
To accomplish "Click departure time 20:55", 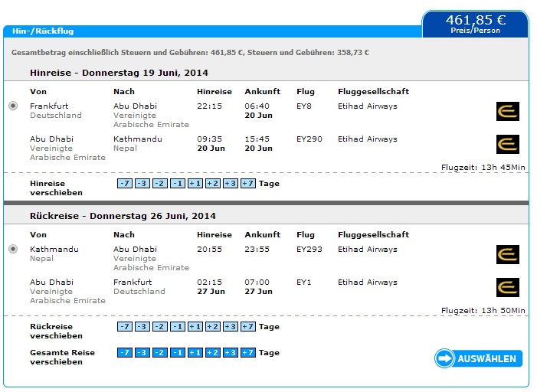I will coord(209,250).
